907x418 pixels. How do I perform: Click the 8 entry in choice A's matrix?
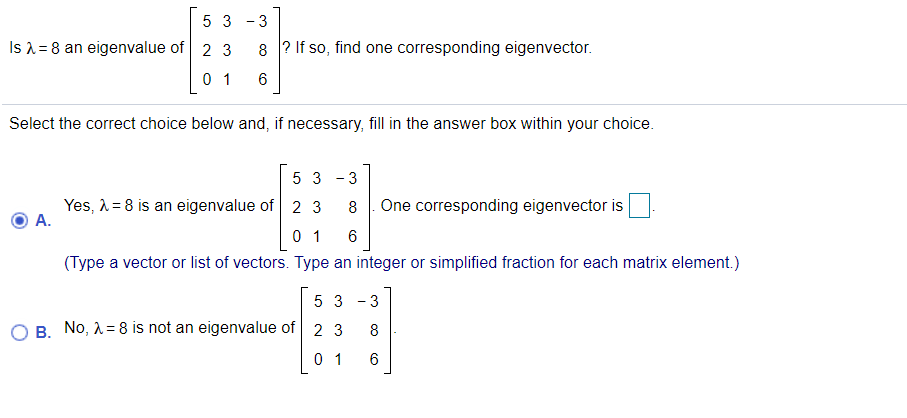tap(353, 208)
